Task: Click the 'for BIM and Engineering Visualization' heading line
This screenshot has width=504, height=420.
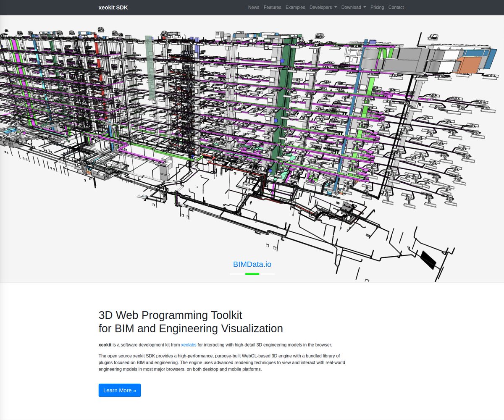Action: 191,328
